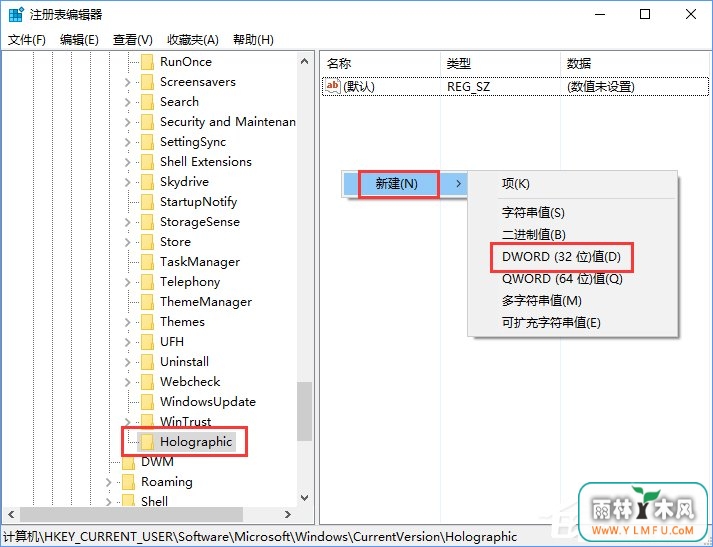Select 字符串值(S) from submenu
Image resolution: width=713 pixels, height=547 pixels.
click(533, 212)
